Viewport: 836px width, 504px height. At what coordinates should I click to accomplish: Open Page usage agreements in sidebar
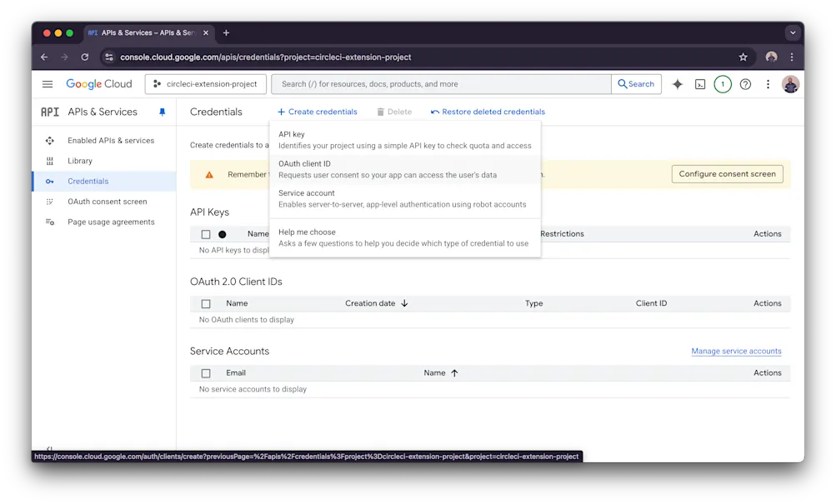[x=111, y=222]
